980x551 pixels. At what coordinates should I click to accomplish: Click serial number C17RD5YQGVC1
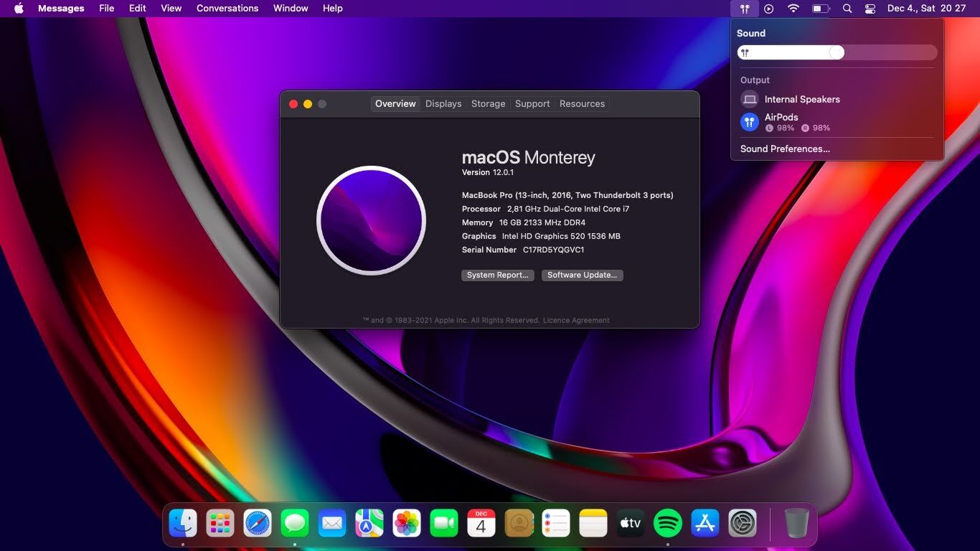(x=553, y=250)
